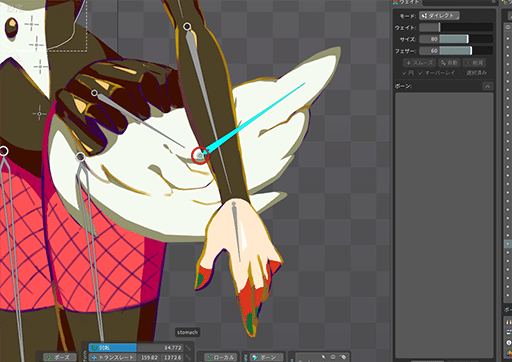Select the 回転 rotate tool
The image size is (512, 362).
pyautogui.click(x=112, y=348)
